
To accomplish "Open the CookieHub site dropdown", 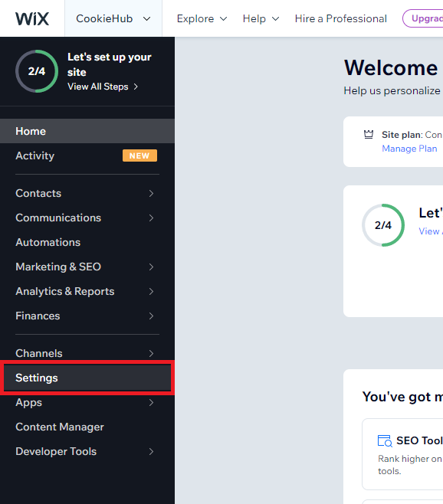I will tap(113, 18).
